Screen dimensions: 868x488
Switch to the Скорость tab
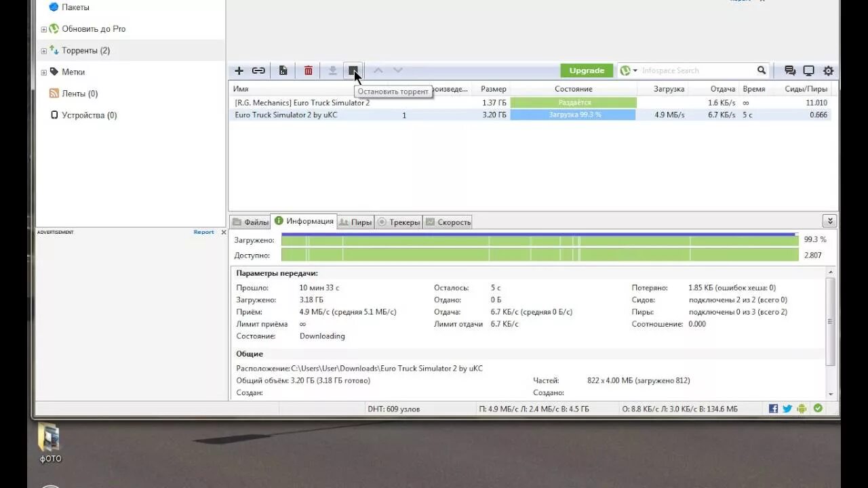(448, 222)
